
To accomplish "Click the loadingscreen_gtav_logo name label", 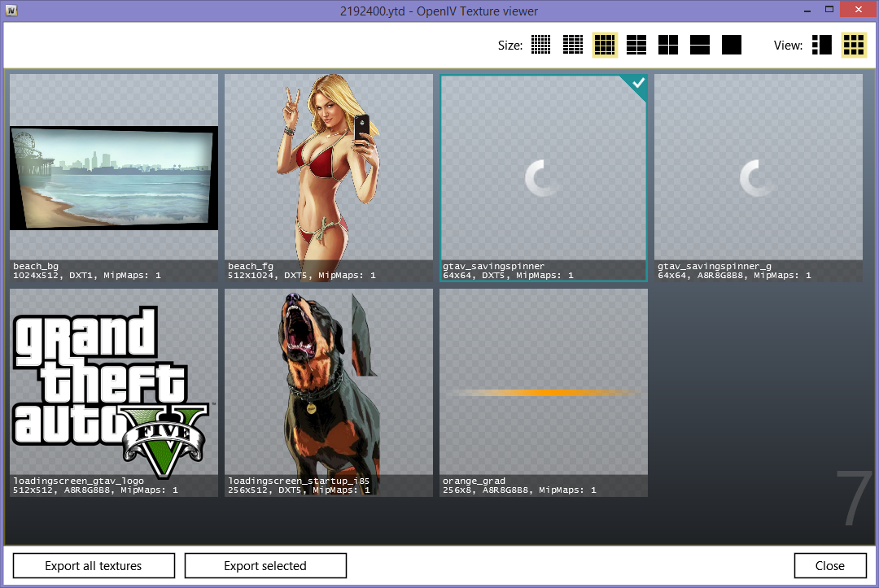I will click(78, 481).
